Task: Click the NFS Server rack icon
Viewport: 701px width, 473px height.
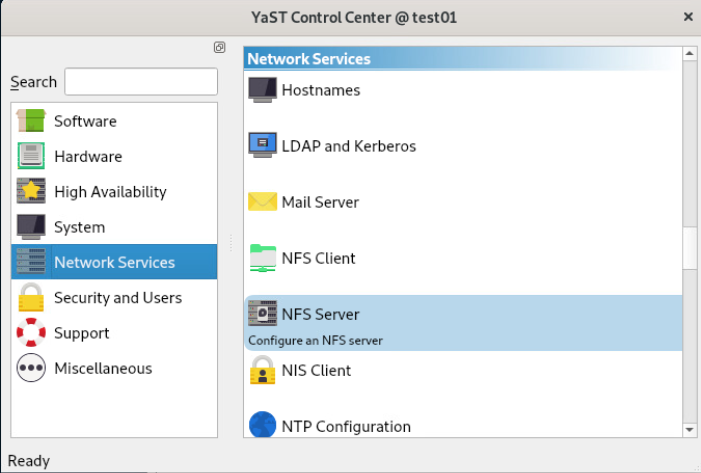Action: [262, 313]
